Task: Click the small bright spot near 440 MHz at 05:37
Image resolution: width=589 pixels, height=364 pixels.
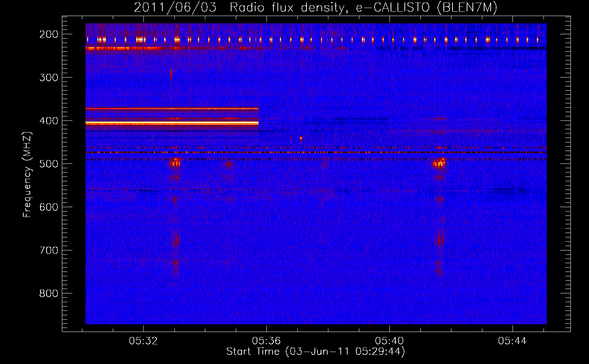Action: click(x=301, y=138)
